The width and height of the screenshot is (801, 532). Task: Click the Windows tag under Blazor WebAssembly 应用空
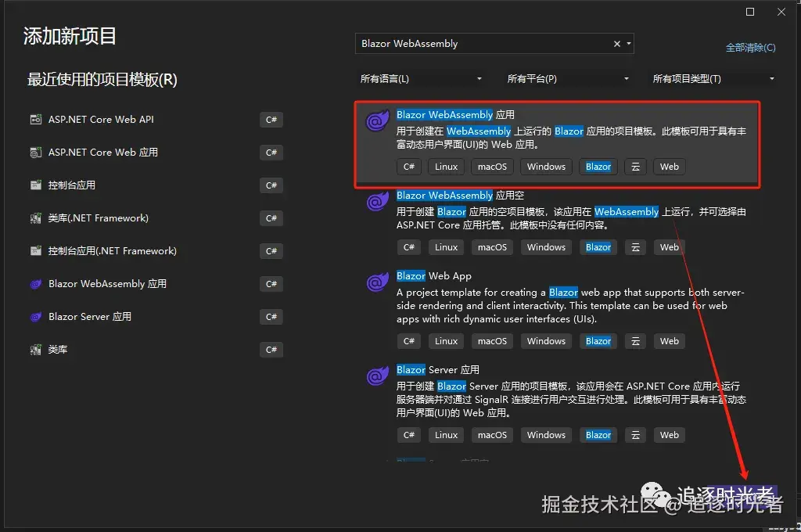tap(546, 247)
